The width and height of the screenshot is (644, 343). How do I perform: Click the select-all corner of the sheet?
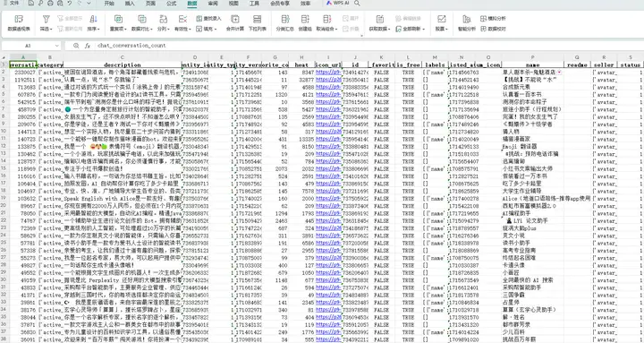coord(4,57)
